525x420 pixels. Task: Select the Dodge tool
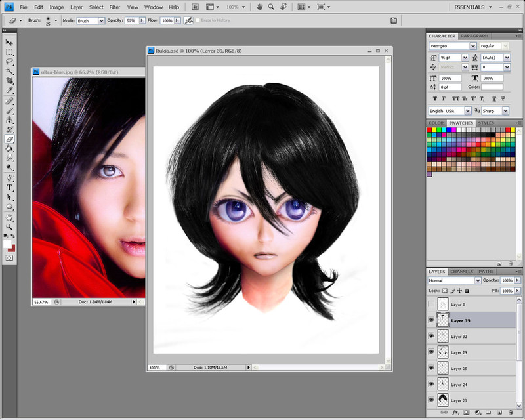(x=9, y=167)
